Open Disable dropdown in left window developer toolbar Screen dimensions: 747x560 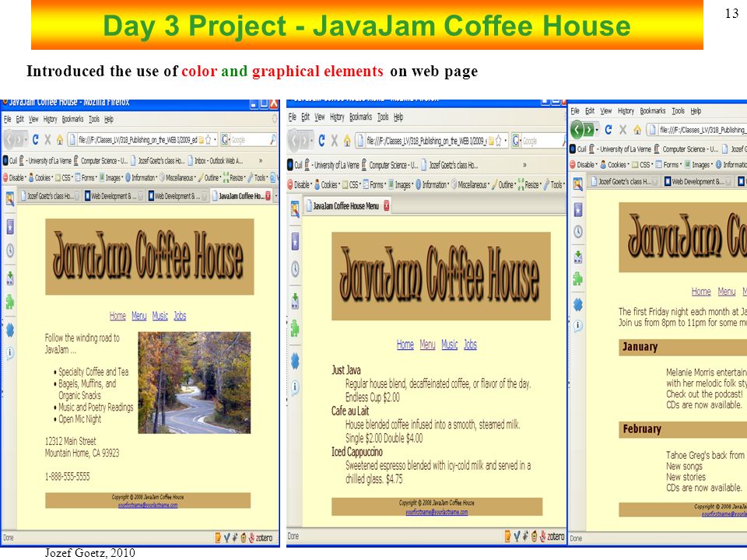click(x=14, y=177)
